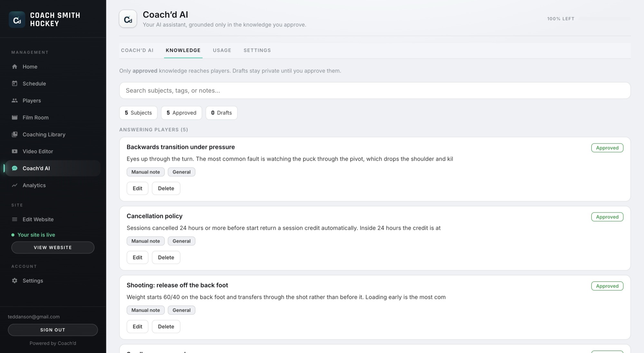
Task: Click the Analytics chart icon
Action: (14, 185)
